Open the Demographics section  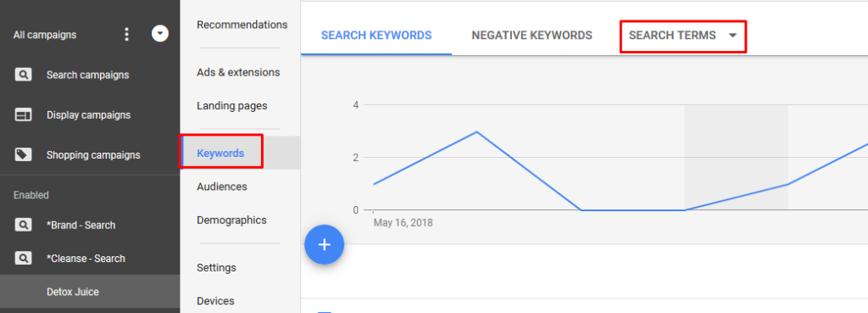tap(231, 220)
